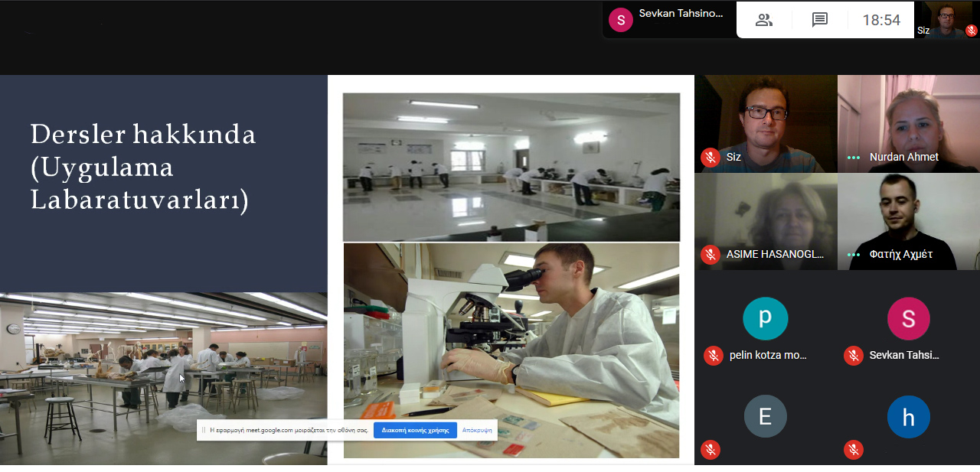Click the anatomy lab photo at bottom left

point(164,379)
